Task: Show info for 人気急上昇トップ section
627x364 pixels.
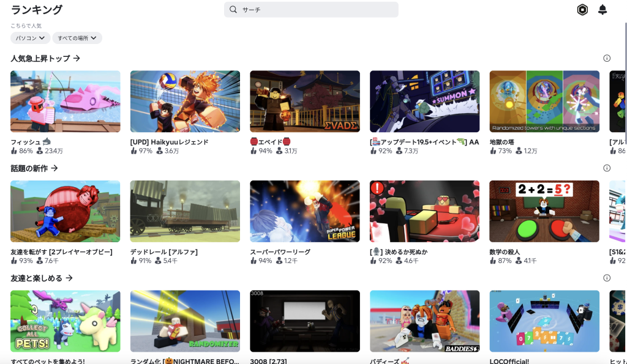Action: (607, 58)
